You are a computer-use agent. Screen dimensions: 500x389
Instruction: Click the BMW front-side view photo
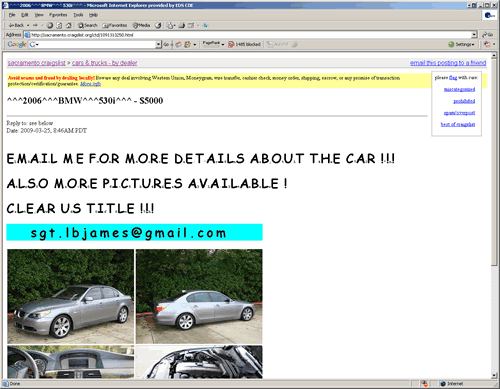tap(71, 296)
